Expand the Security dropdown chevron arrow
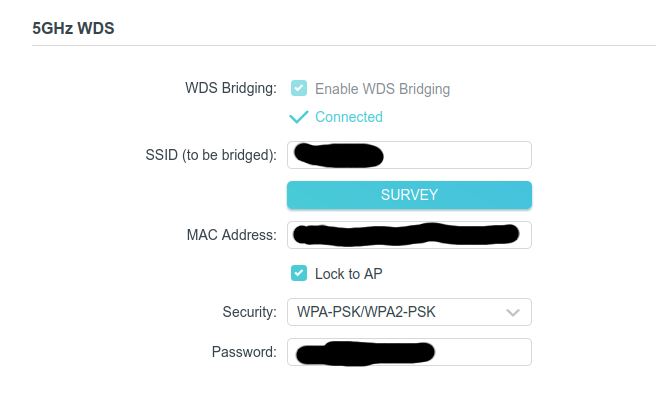 (513, 313)
